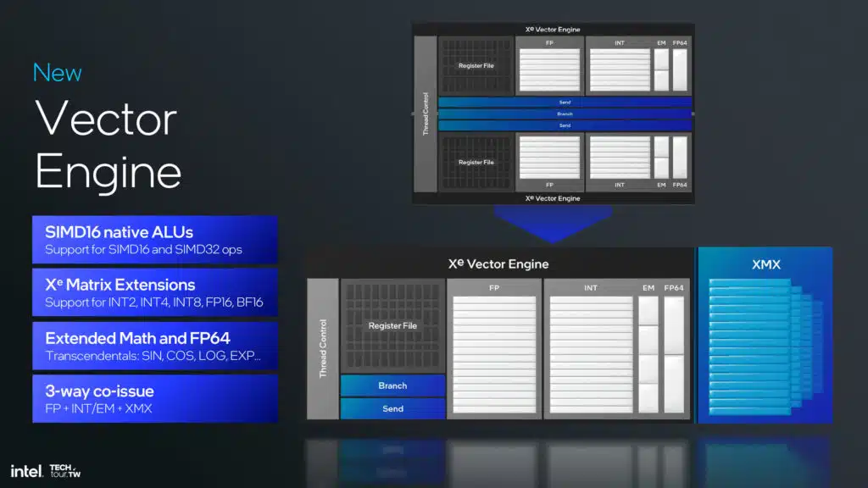868x488 pixels.
Task: Select the "3-way co-issue" heading
Action: tap(100, 391)
